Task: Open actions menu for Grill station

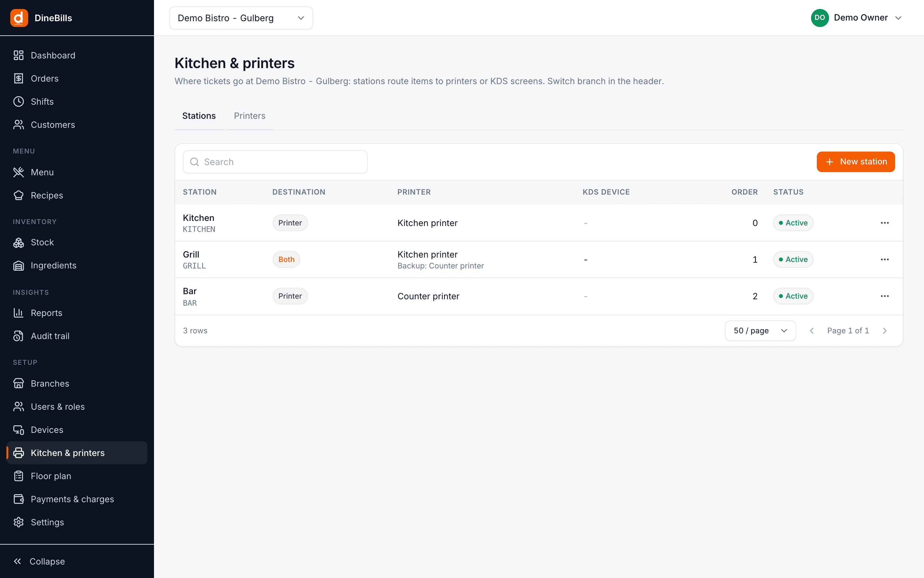Action: click(x=885, y=259)
